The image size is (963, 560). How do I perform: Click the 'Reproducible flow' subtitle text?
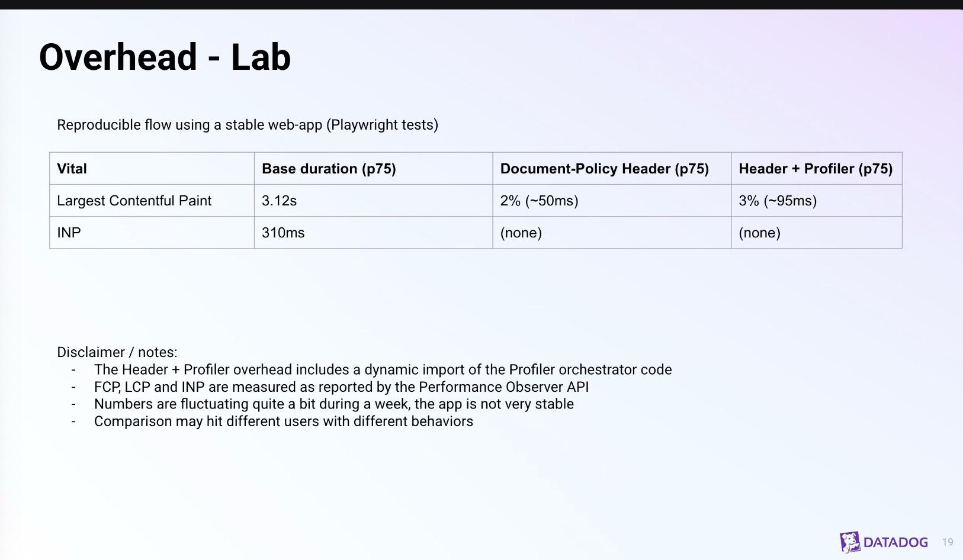248,125
